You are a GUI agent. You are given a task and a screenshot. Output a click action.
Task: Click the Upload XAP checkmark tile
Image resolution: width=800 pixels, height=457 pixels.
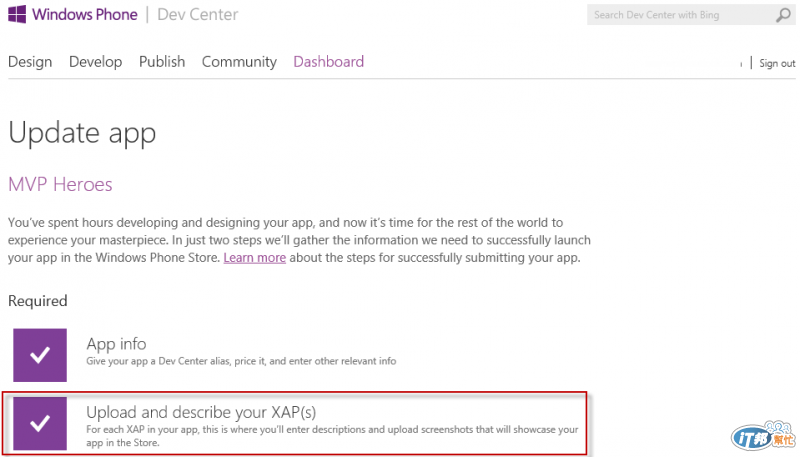pos(40,423)
